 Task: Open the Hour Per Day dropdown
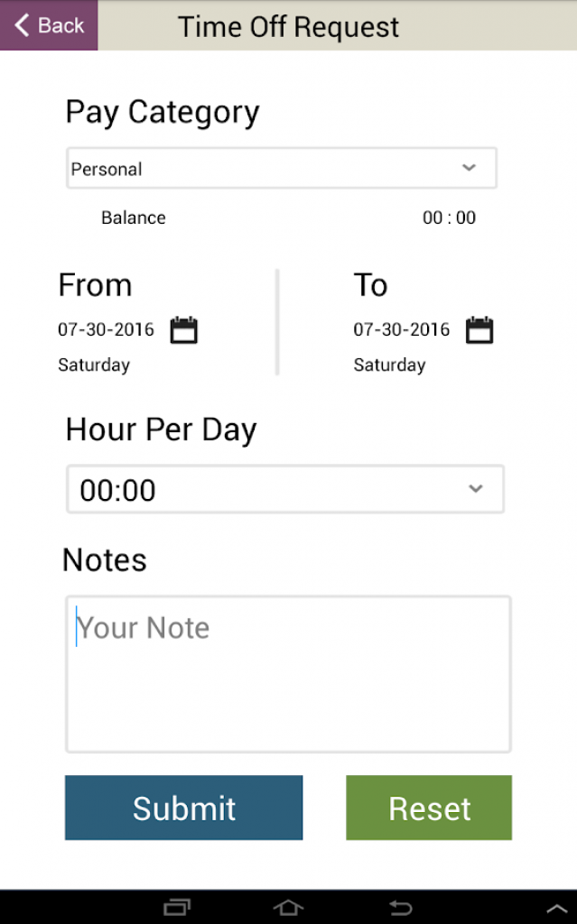[284, 489]
